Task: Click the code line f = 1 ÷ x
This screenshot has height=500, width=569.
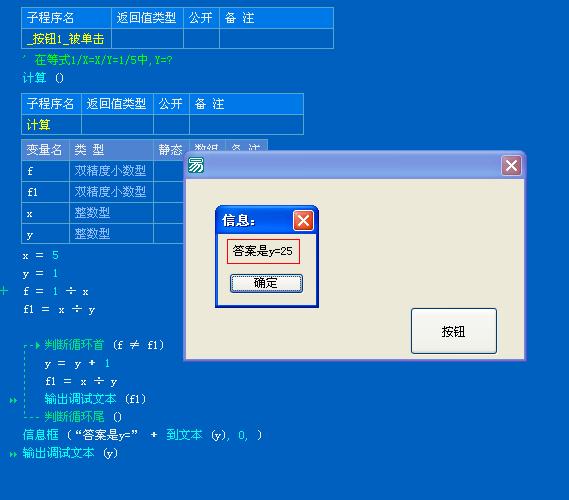Action: [x=56, y=291]
